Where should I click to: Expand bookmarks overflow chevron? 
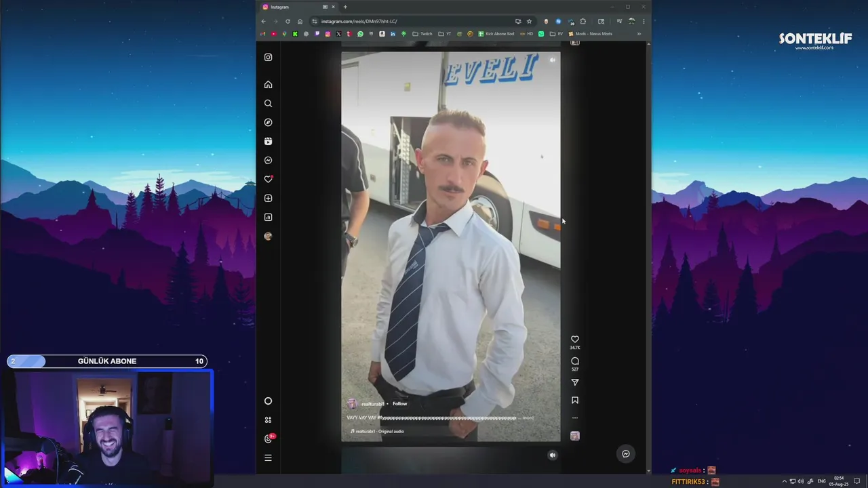tap(639, 34)
